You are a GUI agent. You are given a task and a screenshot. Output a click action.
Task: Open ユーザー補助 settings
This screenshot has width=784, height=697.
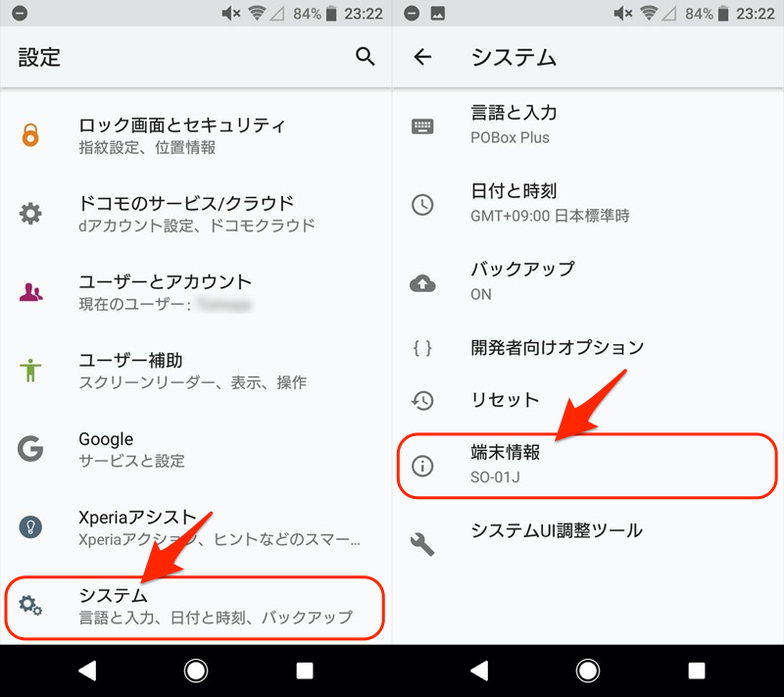tap(195, 371)
